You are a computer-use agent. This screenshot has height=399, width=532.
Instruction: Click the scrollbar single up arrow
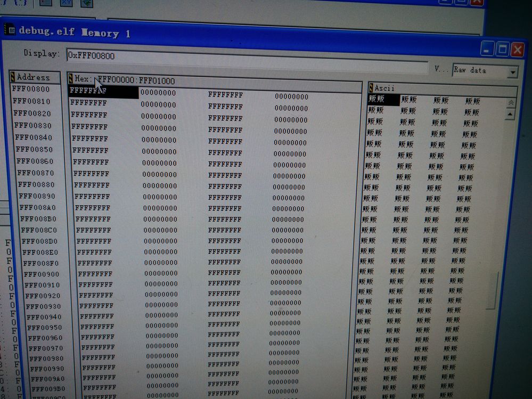tap(510, 115)
